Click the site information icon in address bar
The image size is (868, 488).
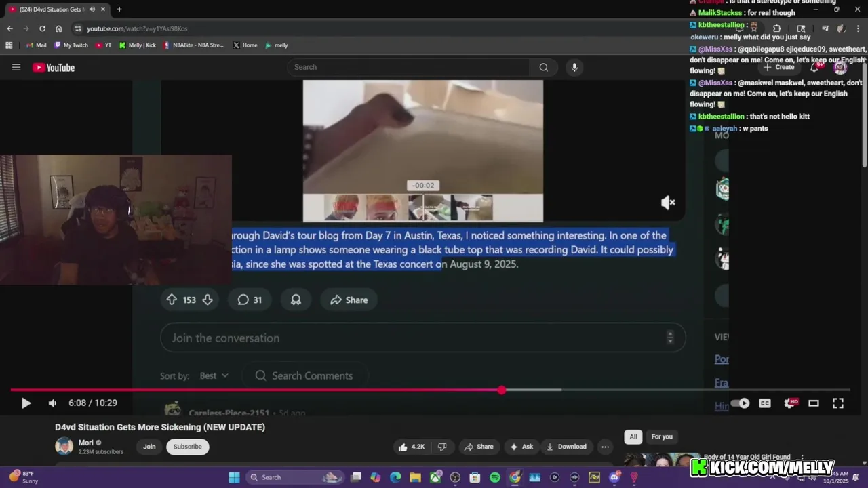click(x=78, y=28)
